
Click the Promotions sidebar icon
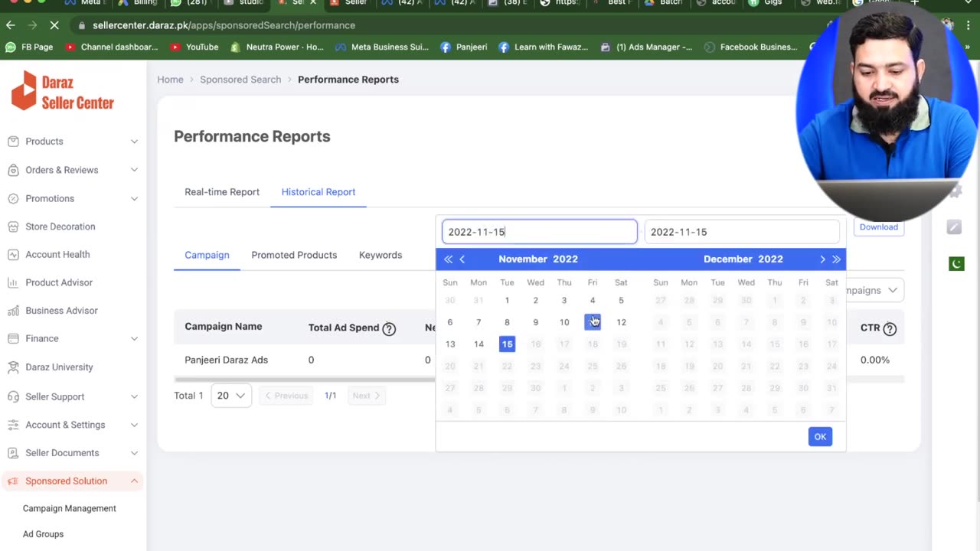(x=13, y=198)
